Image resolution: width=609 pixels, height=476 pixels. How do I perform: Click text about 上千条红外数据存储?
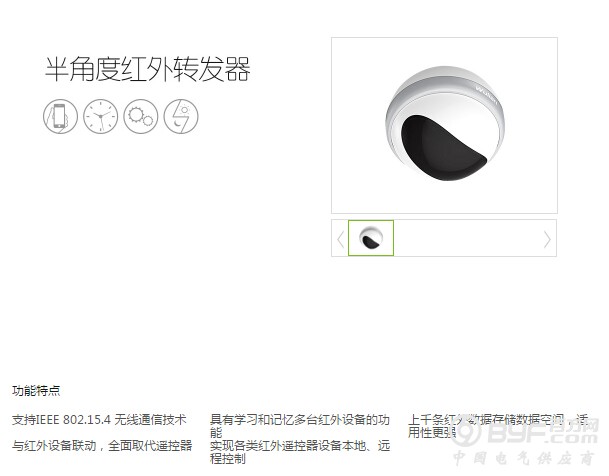click(498, 426)
